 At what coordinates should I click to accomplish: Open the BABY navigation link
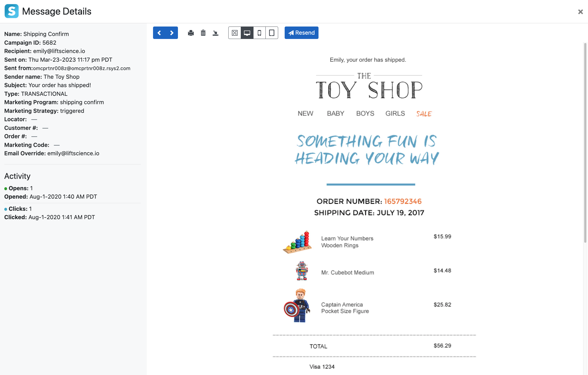(335, 113)
